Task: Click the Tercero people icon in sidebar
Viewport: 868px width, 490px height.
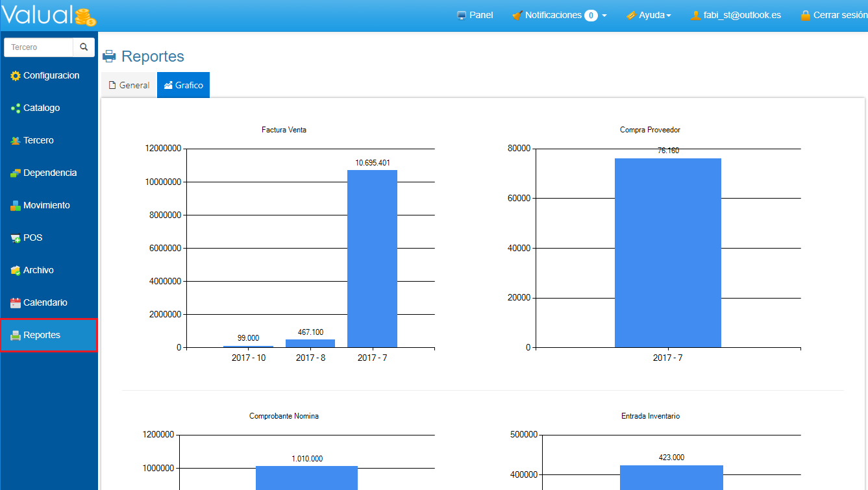Action: pyautogui.click(x=16, y=141)
